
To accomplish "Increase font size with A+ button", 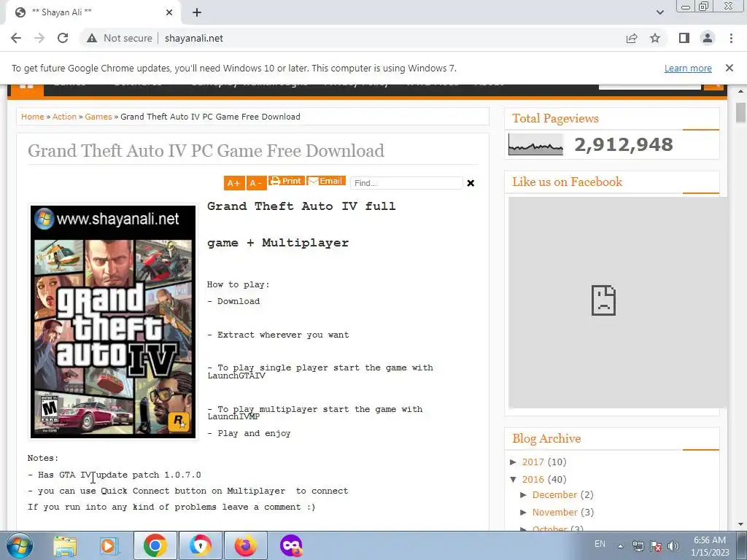I will pos(234,183).
